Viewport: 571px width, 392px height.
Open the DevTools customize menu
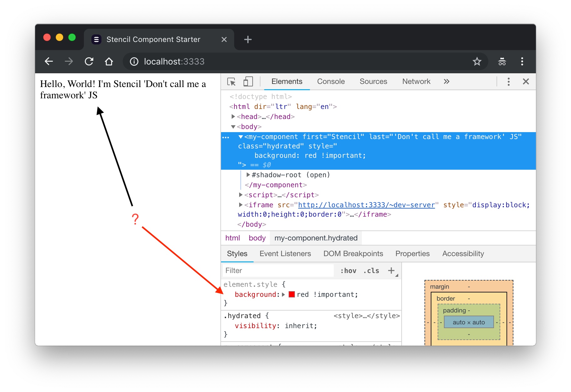pyautogui.click(x=509, y=82)
